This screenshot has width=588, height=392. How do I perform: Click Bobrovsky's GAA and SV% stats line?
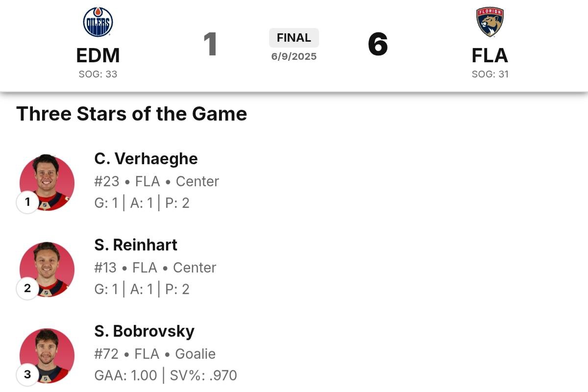166,376
